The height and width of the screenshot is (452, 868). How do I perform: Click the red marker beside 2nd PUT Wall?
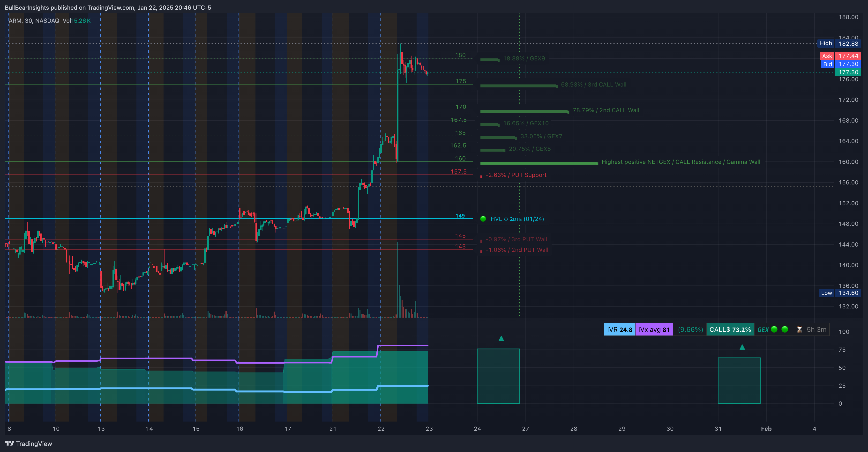481,251
